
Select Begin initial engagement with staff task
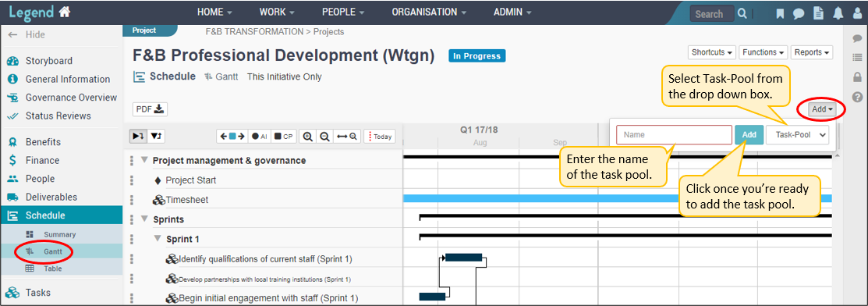click(x=268, y=298)
